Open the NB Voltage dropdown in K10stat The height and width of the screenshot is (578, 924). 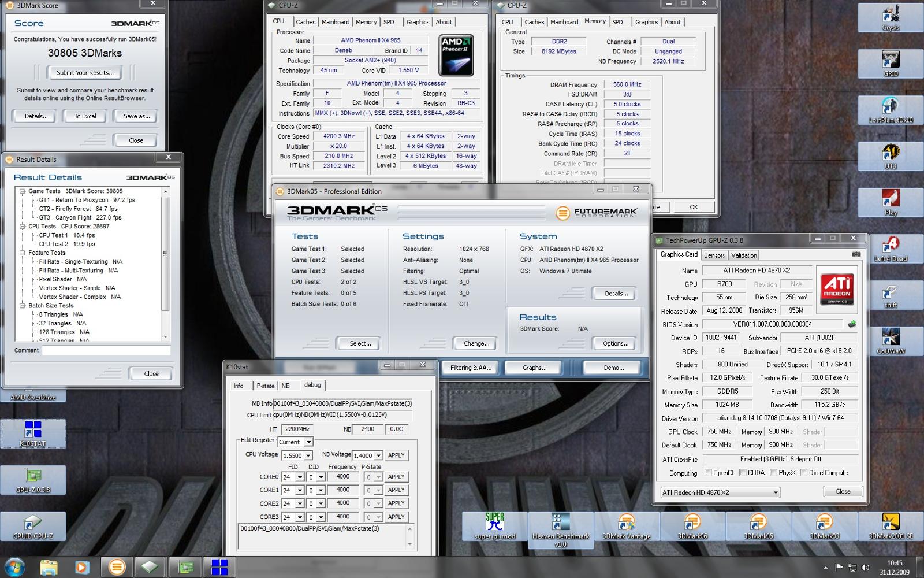(367, 455)
